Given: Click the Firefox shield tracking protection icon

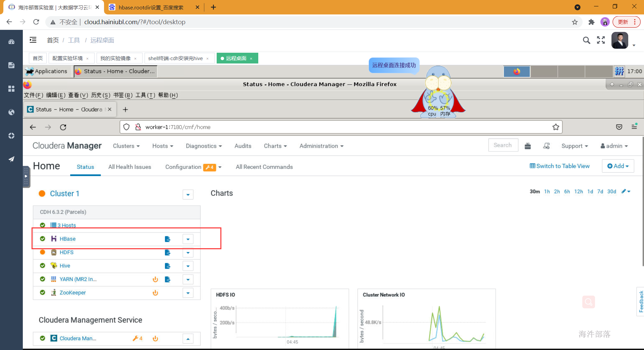Looking at the screenshot, I should 126,127.
